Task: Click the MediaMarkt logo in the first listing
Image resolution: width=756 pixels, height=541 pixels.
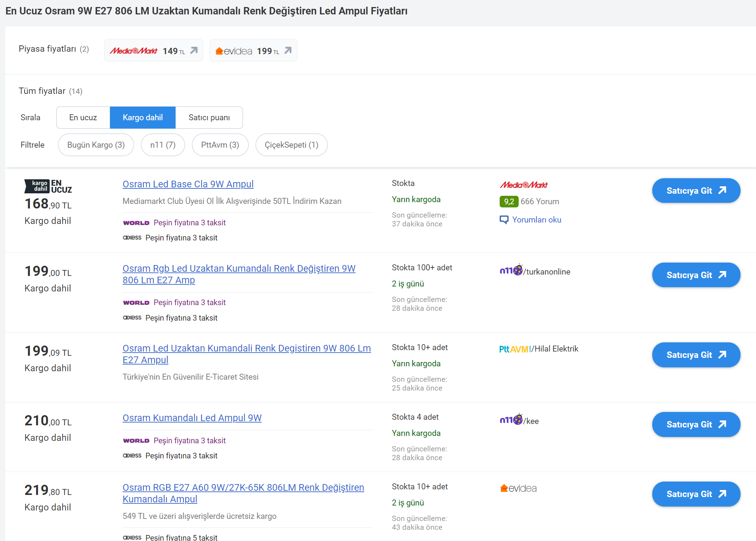Action: pos(524,185)
